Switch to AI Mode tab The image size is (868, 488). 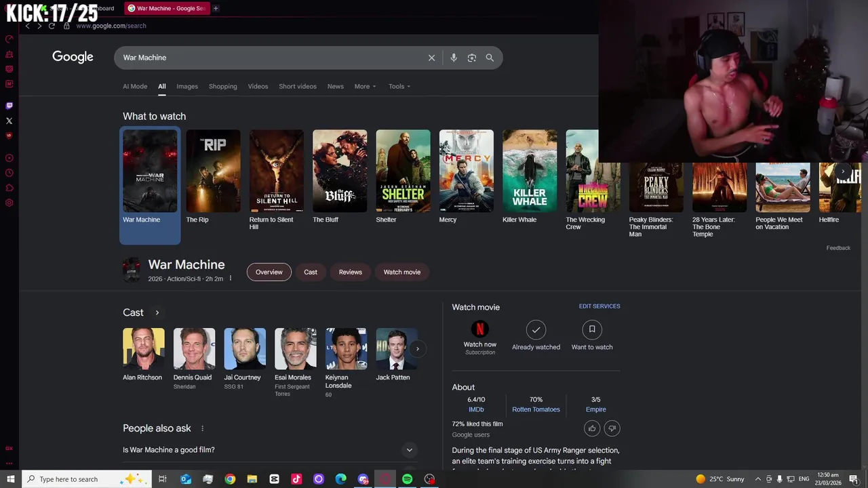[135, 86]
